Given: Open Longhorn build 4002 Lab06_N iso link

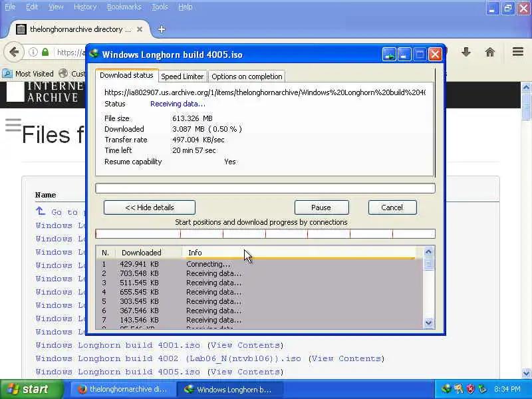Looking at the screenshot, I should pyautogui.click(x=168, y=358).
